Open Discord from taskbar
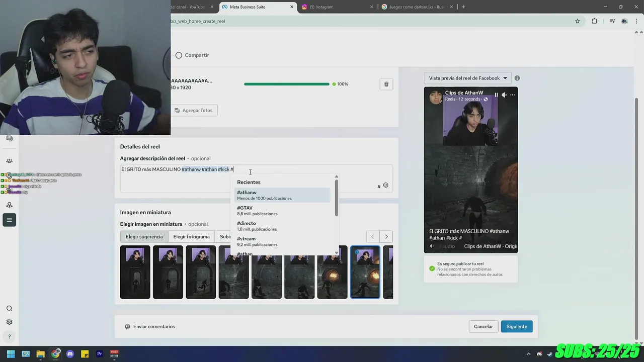644x362 pixels. (70, 354)
